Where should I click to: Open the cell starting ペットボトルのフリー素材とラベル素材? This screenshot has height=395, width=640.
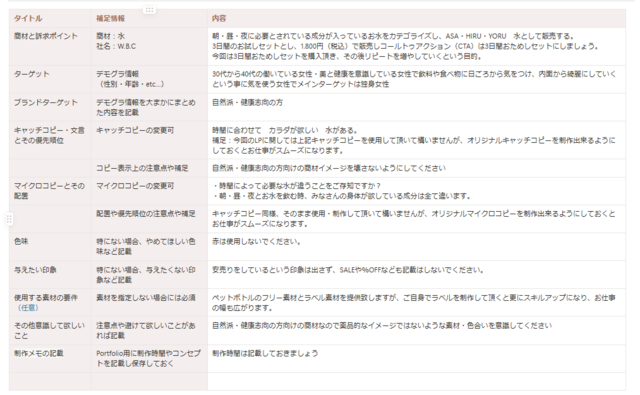pyautogui.click(x=416, y=302)
